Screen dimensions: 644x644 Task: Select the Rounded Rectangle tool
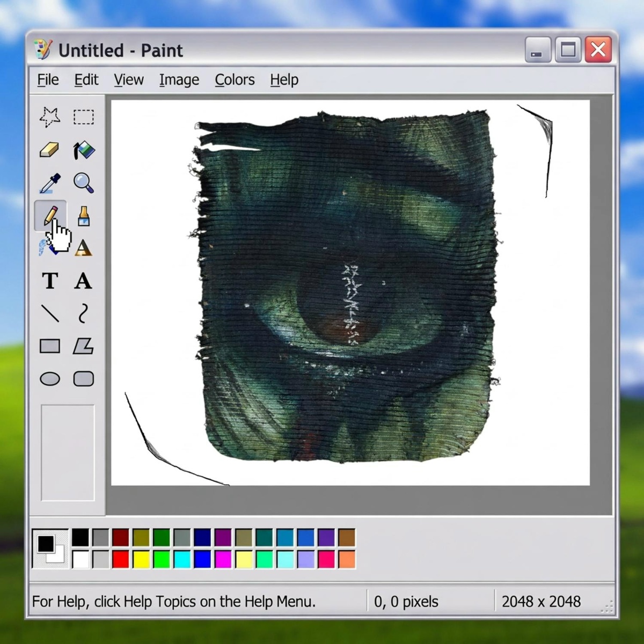click(84, 379)
